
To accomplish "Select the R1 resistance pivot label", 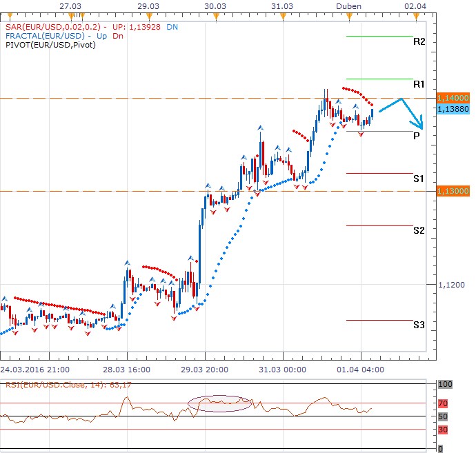I will 419,85.
